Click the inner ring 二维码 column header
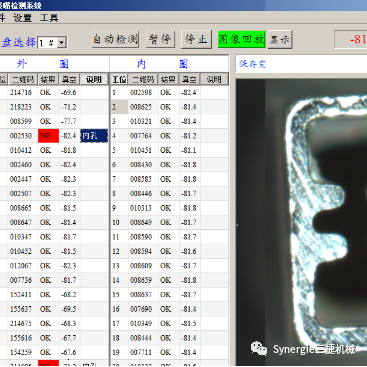The image size is (367, 367). click(x=143, y=79)
